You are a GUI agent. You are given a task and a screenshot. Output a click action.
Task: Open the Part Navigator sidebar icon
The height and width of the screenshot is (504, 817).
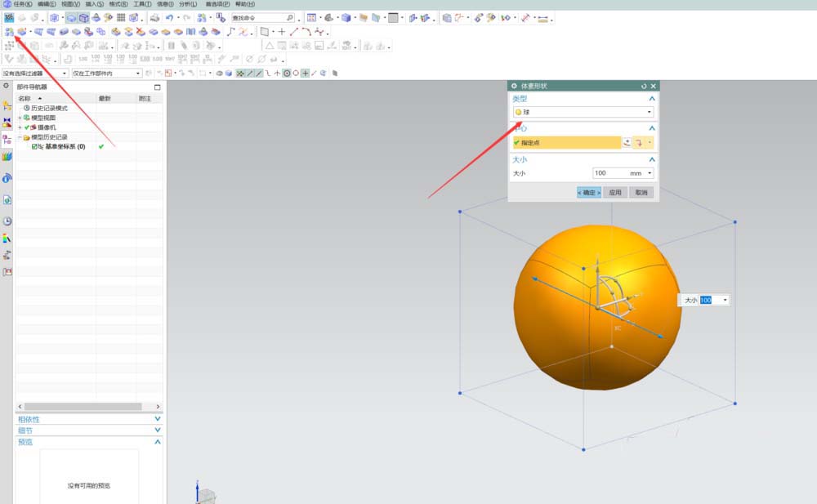click(x=7, y=139)
